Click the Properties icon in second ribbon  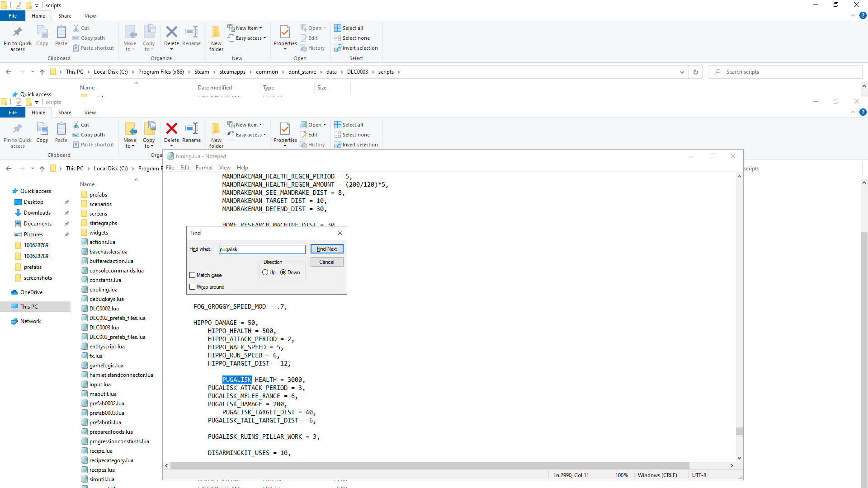285,129
